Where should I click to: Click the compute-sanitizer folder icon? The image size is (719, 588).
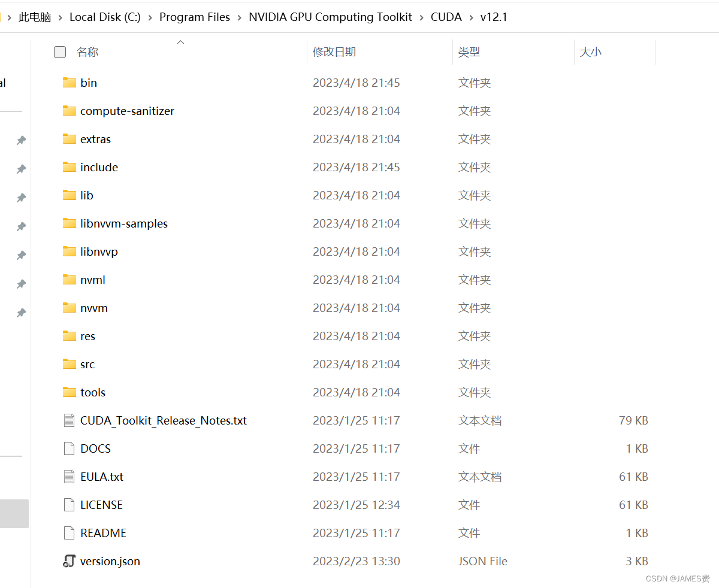(x=70, y=111)
